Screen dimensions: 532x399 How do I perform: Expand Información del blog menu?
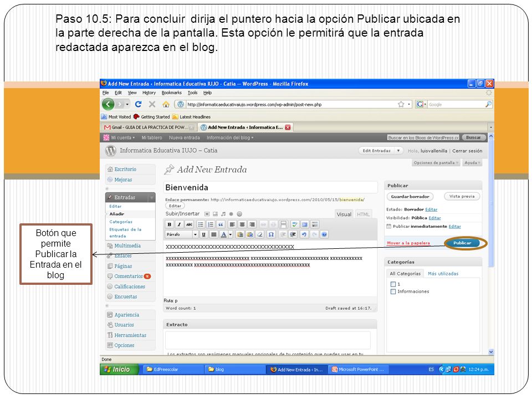coord(230,138)
